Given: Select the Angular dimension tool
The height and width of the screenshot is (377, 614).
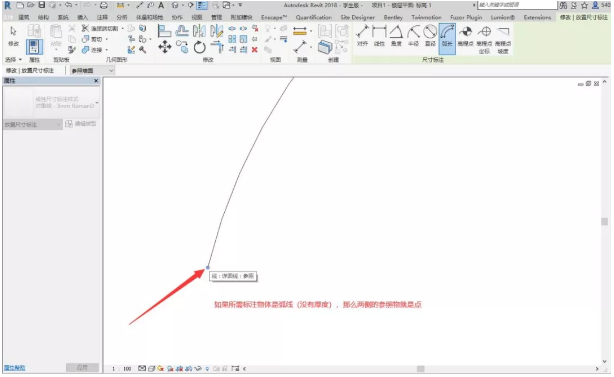Looking at the screenshot, I should (x=396, y=35).
